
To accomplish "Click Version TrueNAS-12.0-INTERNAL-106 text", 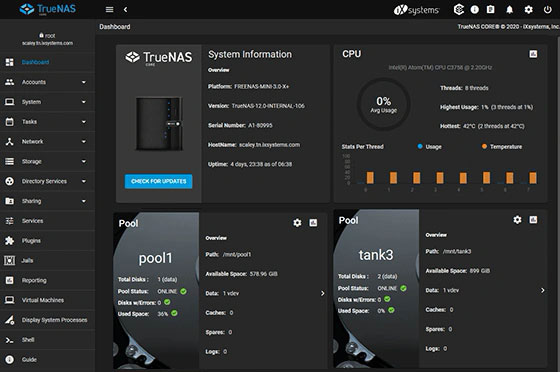I will 256,106.
